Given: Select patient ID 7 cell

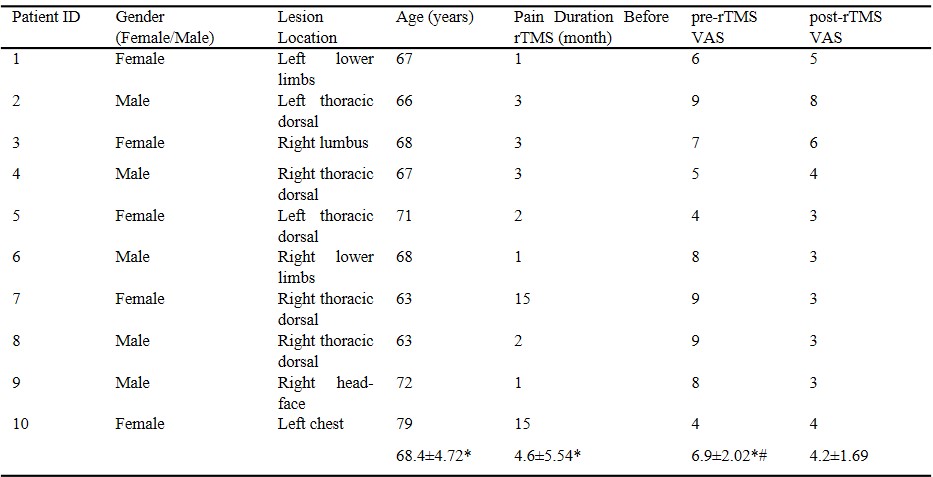Looking at the screenshot, I should point(17,299).
